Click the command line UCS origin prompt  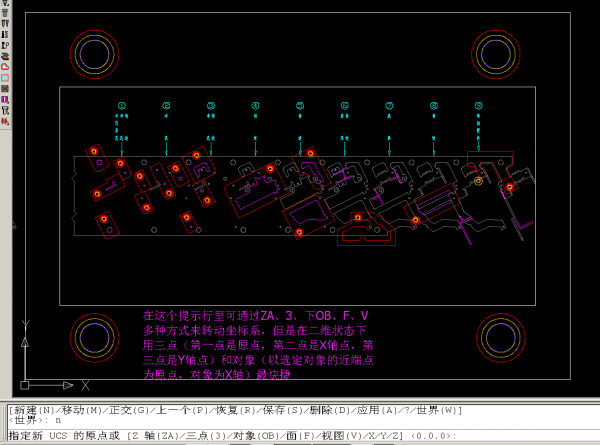pyautogui.click(x=232, y=436)
